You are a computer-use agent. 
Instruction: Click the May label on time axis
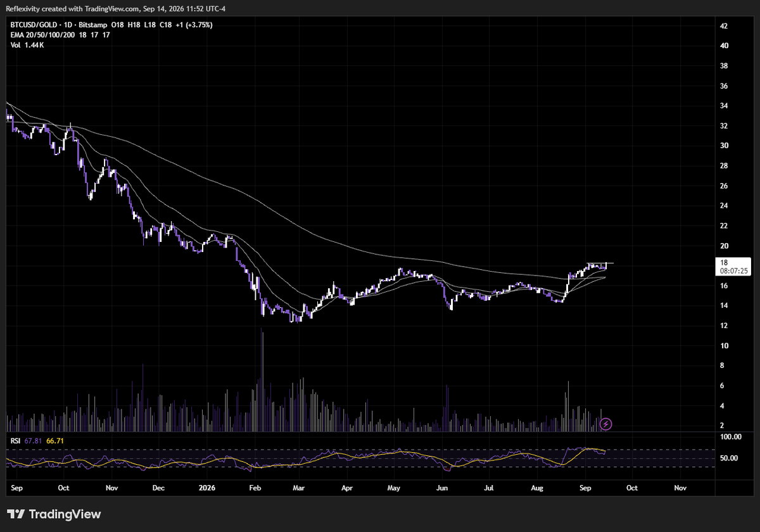coord(395,489)
